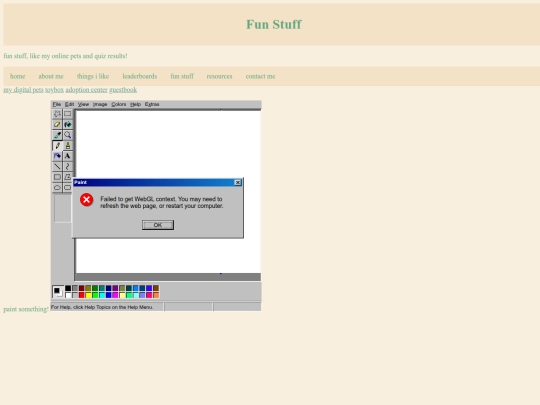Image resolution: width=540 pixels, height=405 pixels.
Task: Choose the bright lime green swatch
Action: tap(95, 295)
